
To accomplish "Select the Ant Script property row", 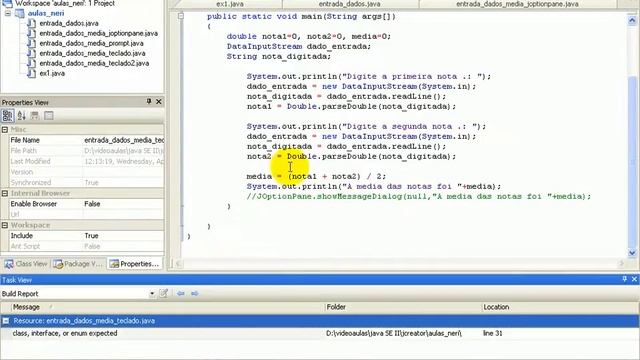I will 87,246.
